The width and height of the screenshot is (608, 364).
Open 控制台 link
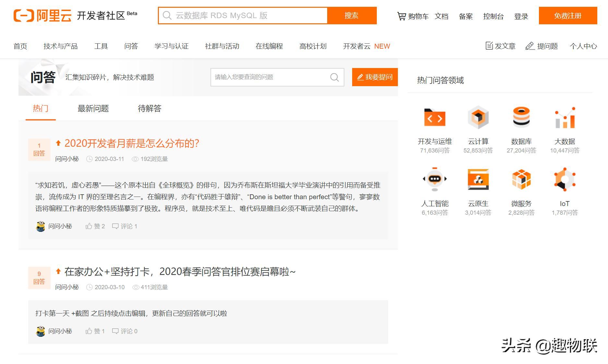coord(493,16)
